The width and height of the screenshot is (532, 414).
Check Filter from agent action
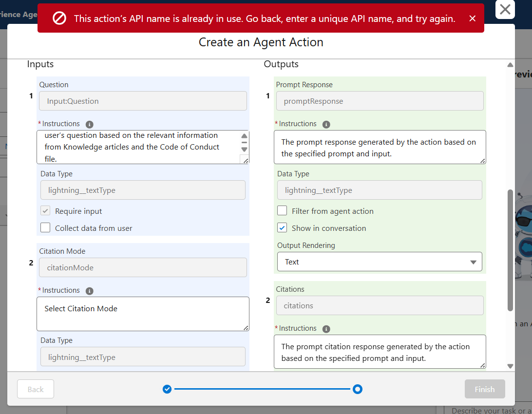[282, 210]
